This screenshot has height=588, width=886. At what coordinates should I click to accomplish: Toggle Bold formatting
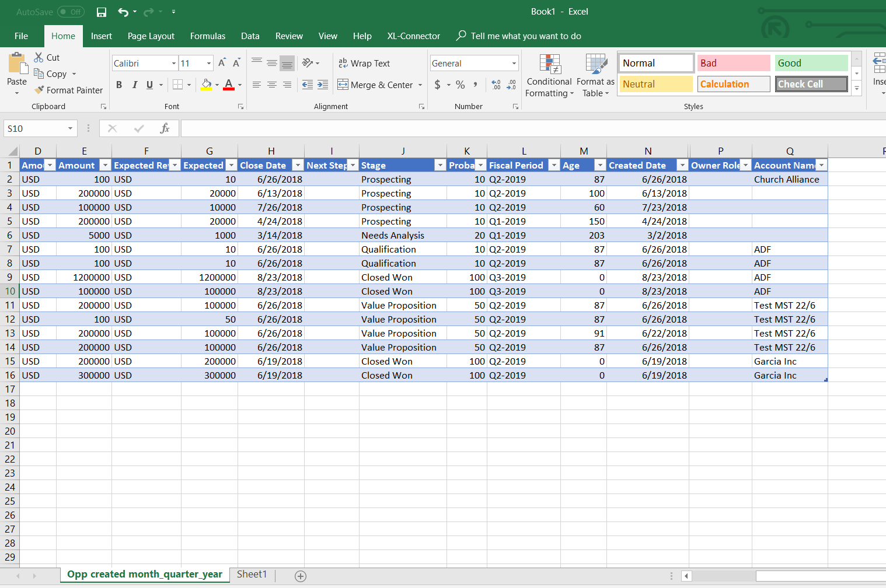[x=119, y=85]
